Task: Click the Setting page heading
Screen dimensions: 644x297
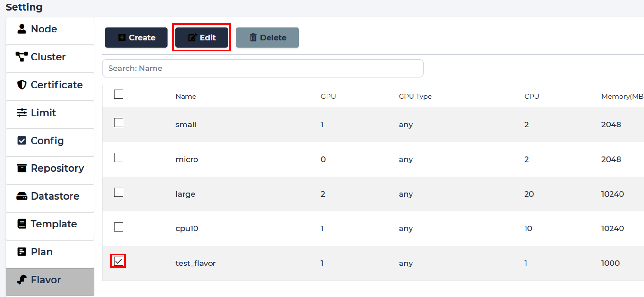Action: coord(24,7)
